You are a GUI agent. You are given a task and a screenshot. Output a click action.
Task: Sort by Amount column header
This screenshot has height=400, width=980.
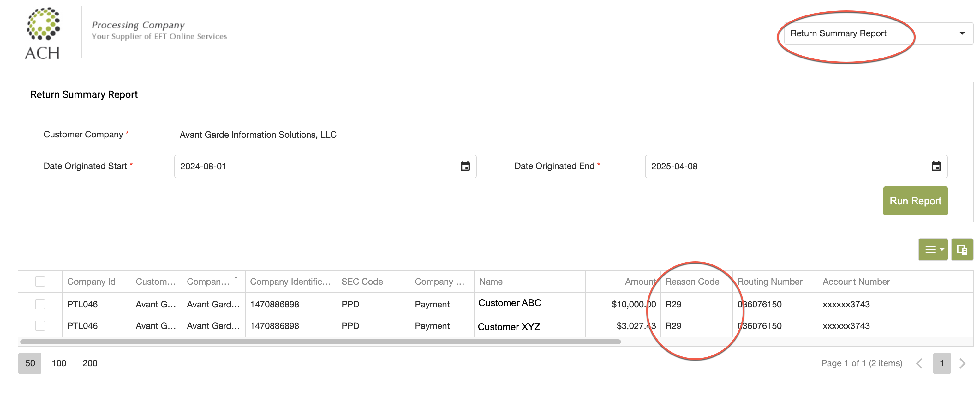640,282
